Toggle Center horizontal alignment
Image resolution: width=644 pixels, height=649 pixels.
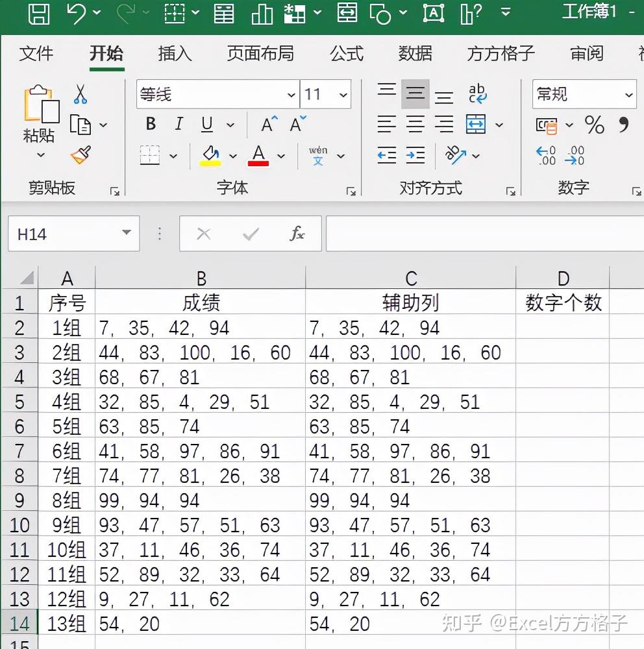[415, 124]
